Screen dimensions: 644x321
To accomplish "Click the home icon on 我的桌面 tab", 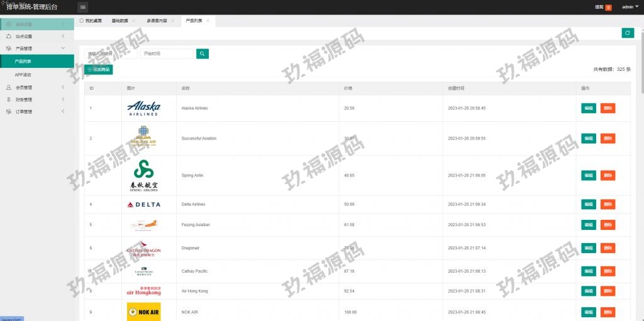I will [82, 21].
